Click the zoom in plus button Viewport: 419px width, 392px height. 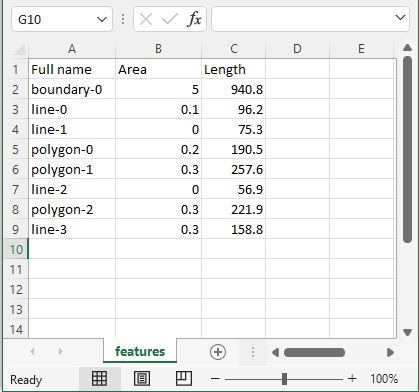pos(352,379)
